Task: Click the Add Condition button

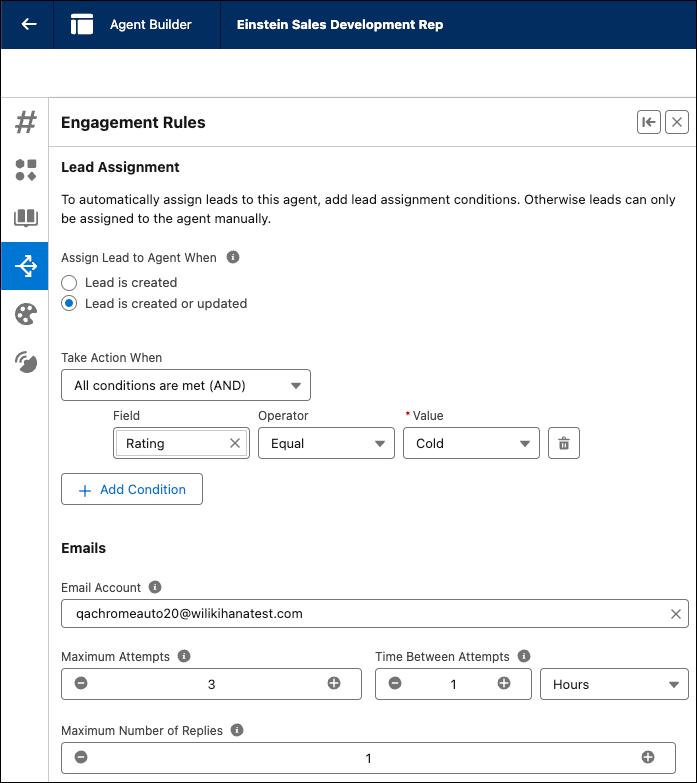Action: (132, 489)
